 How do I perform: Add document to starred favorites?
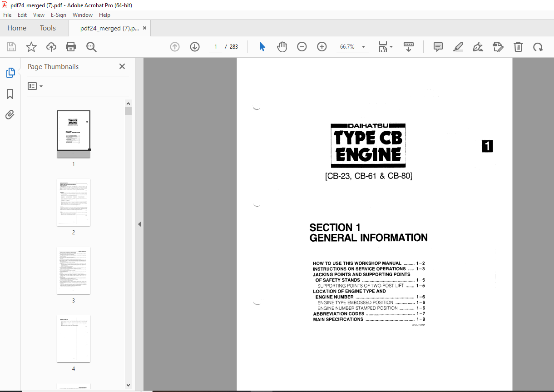point(31,47)
